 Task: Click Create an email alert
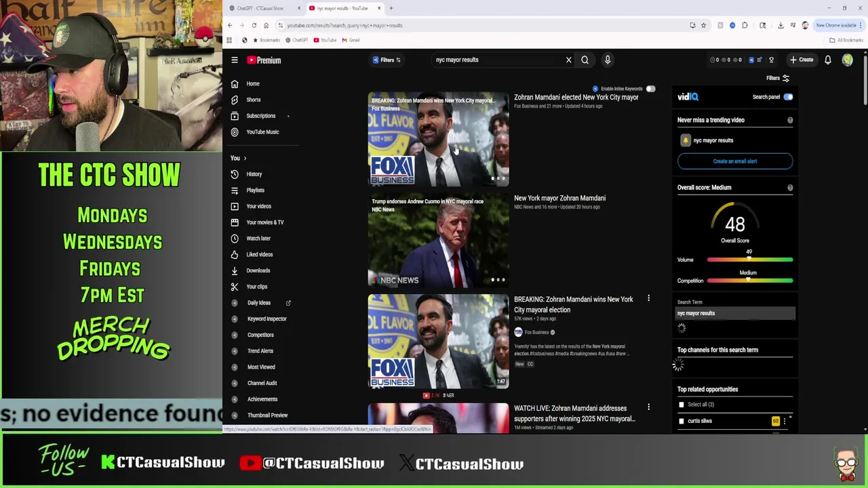(x=735, y=161)
